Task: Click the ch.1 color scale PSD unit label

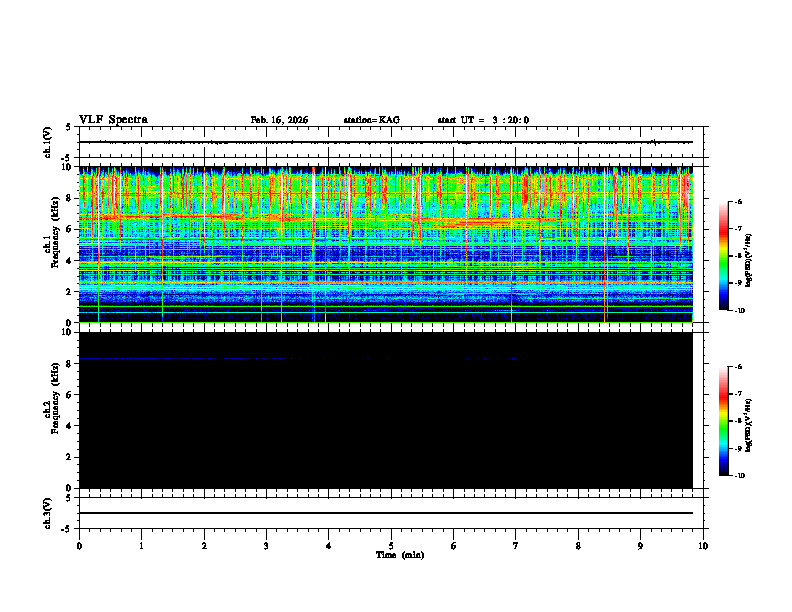Action: pyautogui.click(x=749, y=261)
